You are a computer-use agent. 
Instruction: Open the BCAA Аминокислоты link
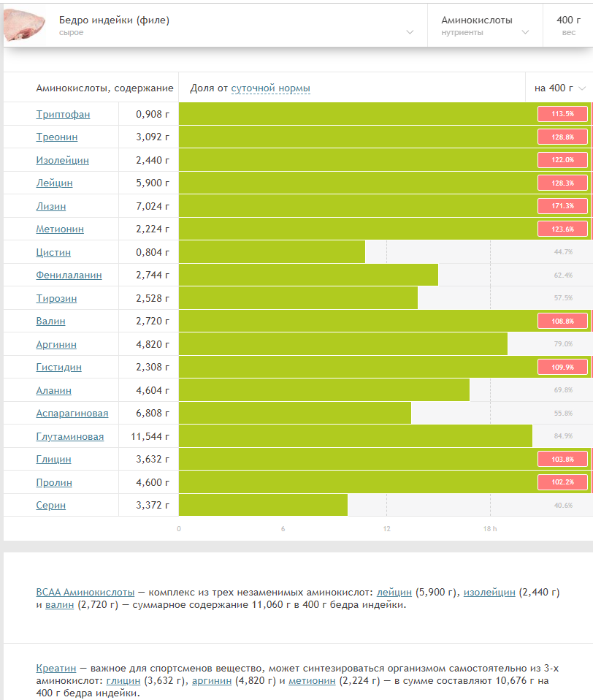(x=85, y=593)
